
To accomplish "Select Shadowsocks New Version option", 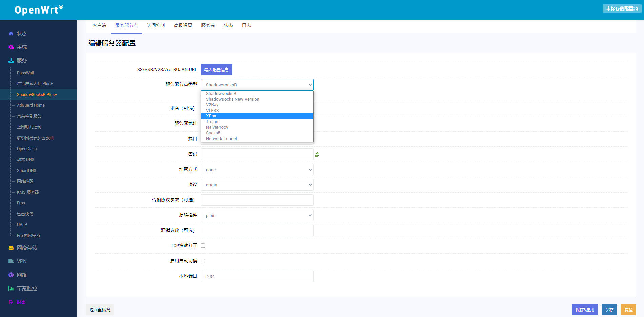I will (x=257, y=99).
